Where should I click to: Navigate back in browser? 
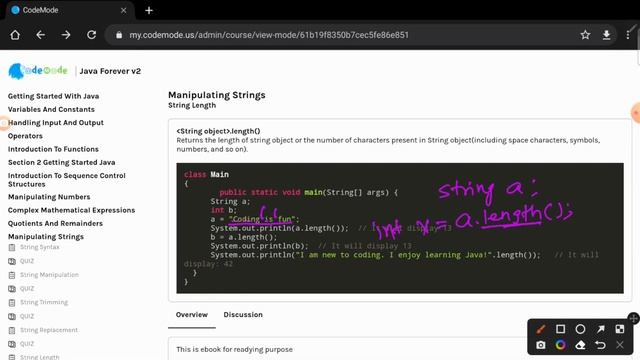(x=40, y=35)
